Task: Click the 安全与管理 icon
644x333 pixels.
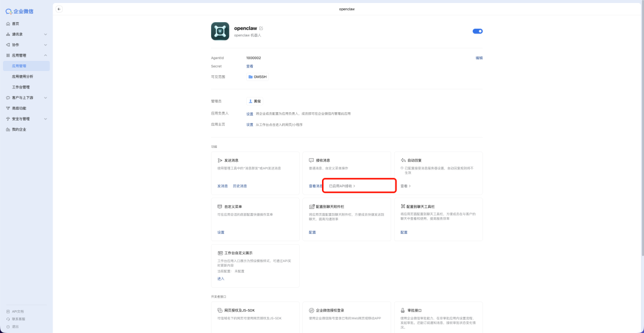Action: 8,119
